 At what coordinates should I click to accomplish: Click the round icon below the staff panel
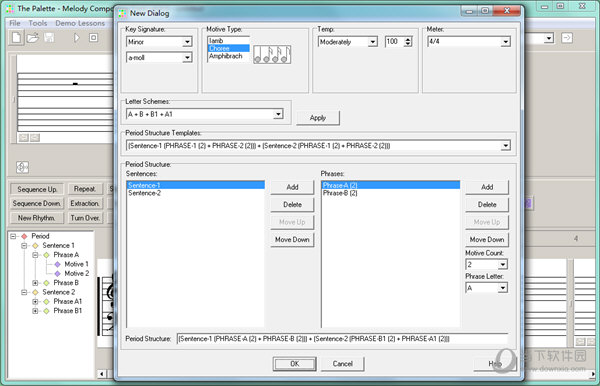pyautogui.click(x=22, y=167)
